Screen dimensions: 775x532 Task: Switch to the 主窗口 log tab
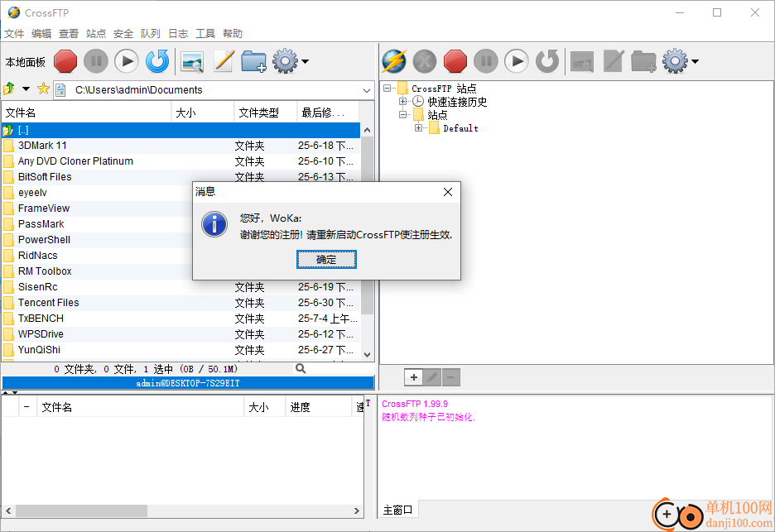[x=398, y=510]
